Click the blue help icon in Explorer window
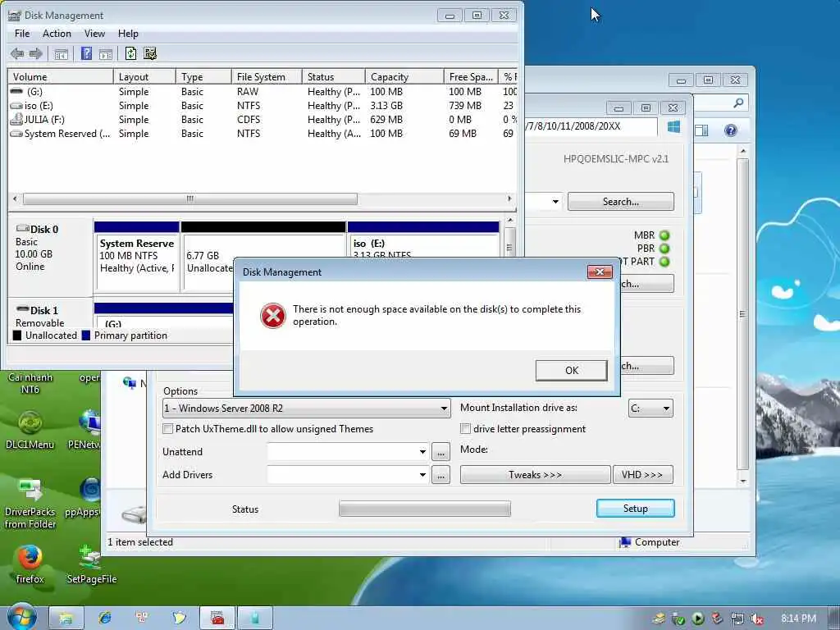 [730, 130]
